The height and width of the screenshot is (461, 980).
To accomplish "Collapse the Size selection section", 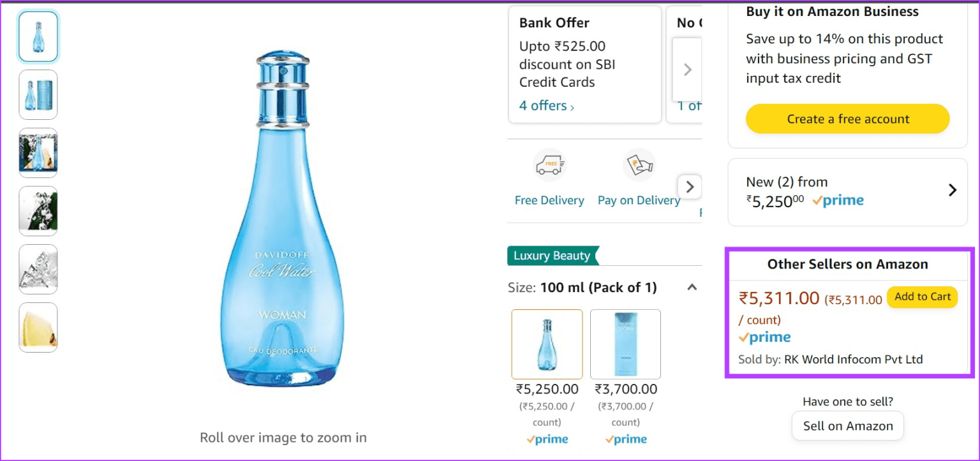I will coord(692,287).
